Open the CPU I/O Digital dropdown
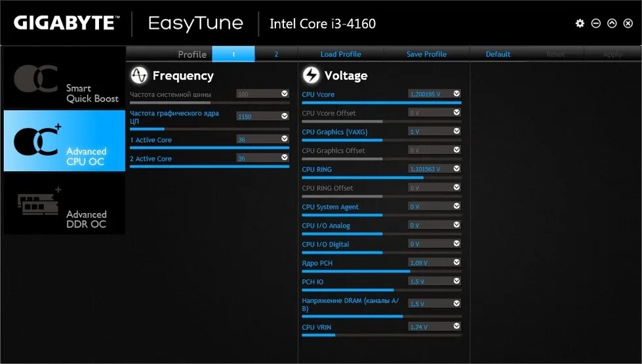Image resolution: width=642 pixels, height=364 pixels. coord(456,243)
